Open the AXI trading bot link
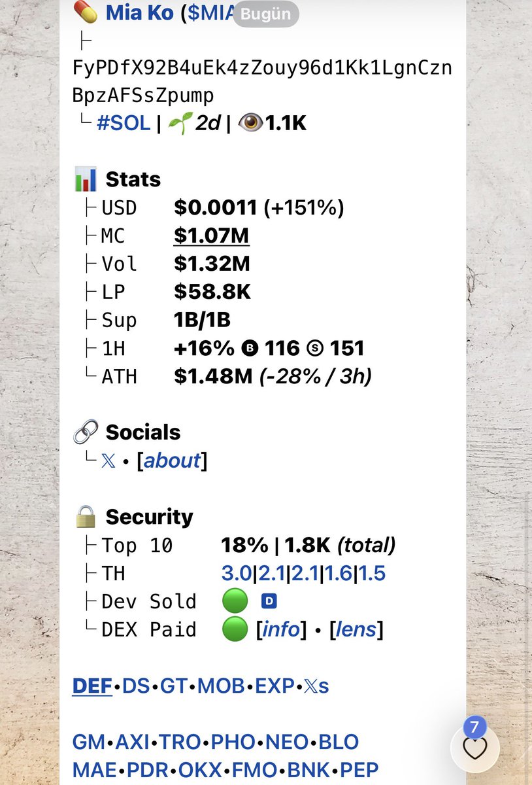 tap(133, 742)
